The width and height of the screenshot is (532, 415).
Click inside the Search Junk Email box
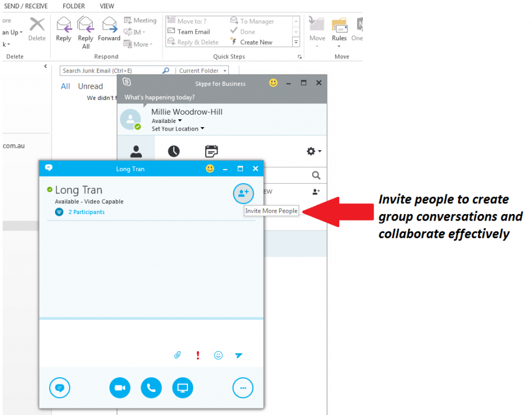pos(106,70)
